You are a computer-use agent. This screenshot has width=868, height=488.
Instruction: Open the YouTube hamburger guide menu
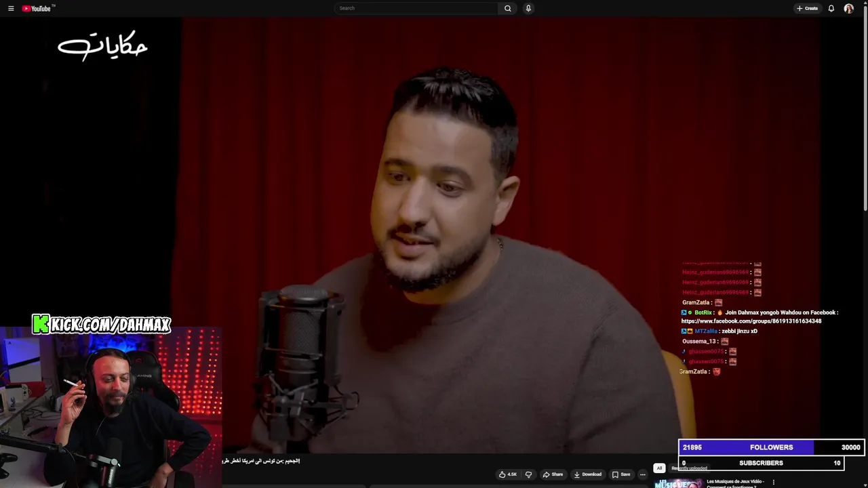[11, 8]
